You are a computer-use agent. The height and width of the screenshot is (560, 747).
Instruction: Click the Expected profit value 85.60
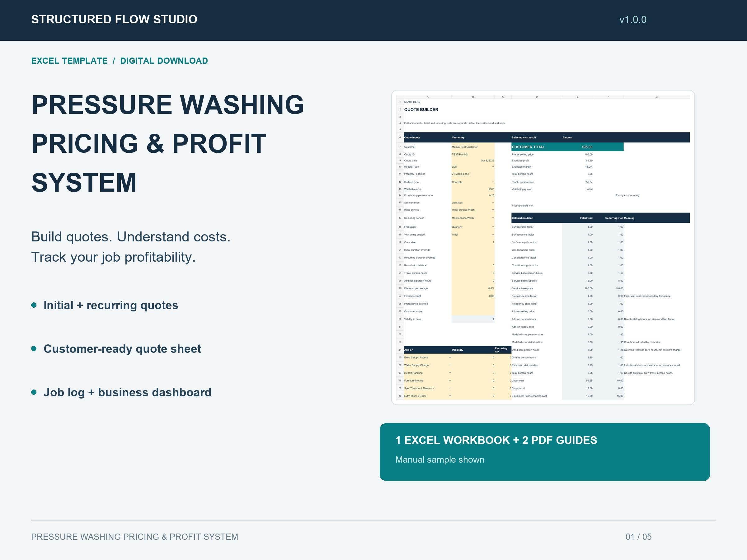point(589,161)
